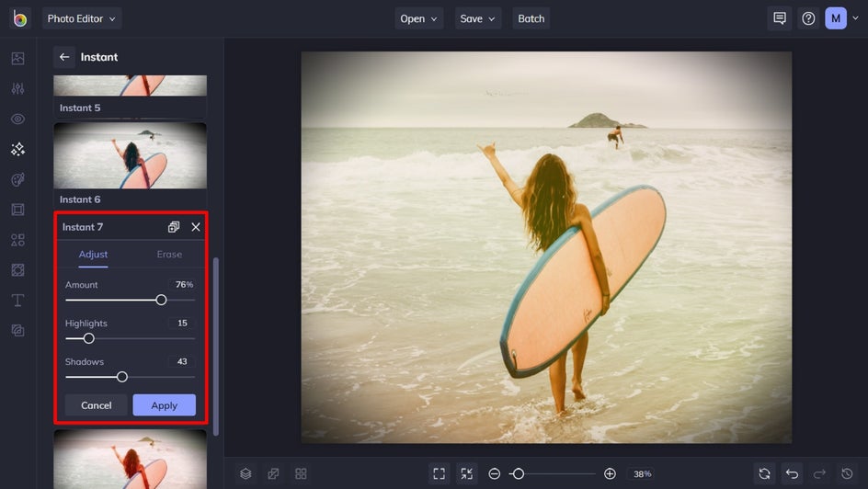Image resolution: width=868 pixels, height=489 pixels.
Task: Open the Layers icon in bottom toolbar
Action: point(246,473)
